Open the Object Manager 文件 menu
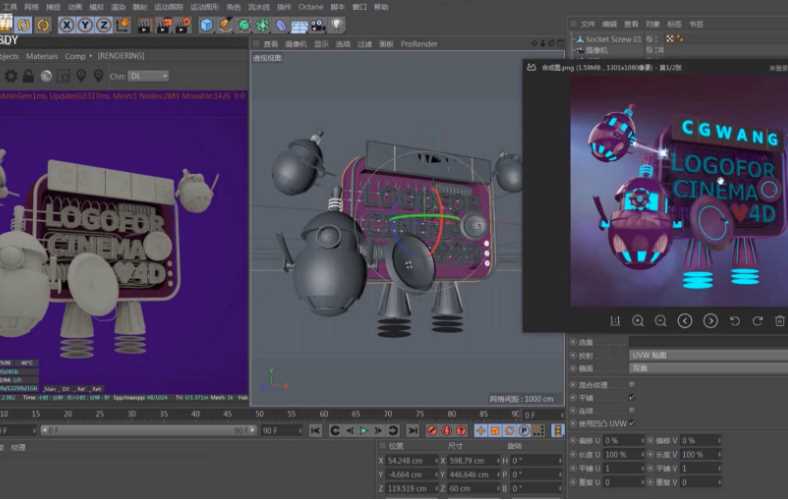This screenshot has width=788, height=500. point(587,24)
